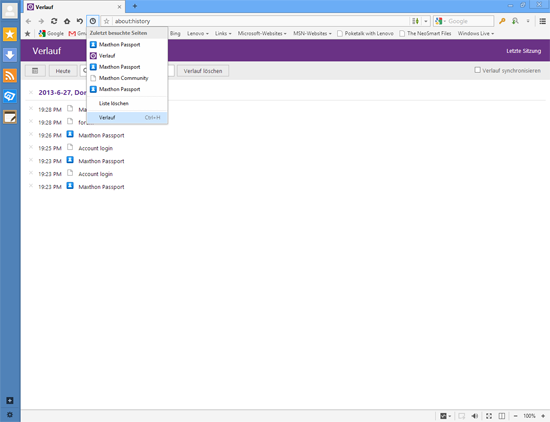Open sidebar settings gear icon

10,415
